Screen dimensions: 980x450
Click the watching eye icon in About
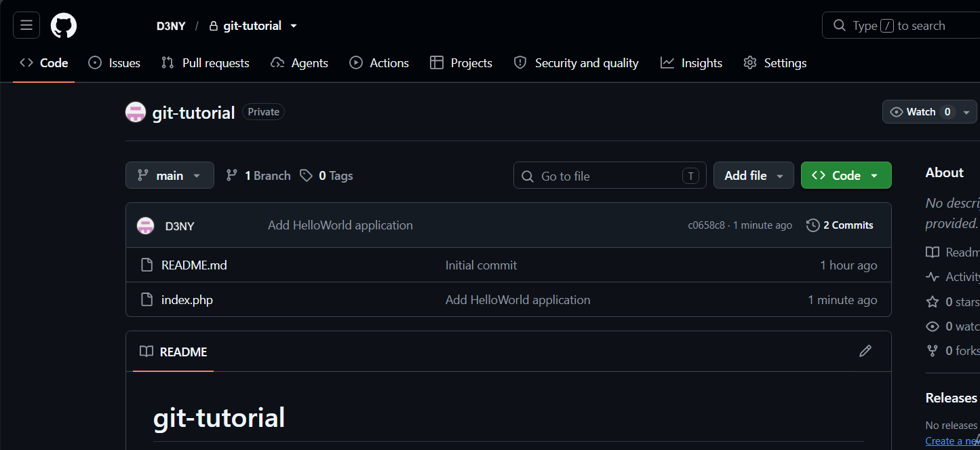click(933, 326)
